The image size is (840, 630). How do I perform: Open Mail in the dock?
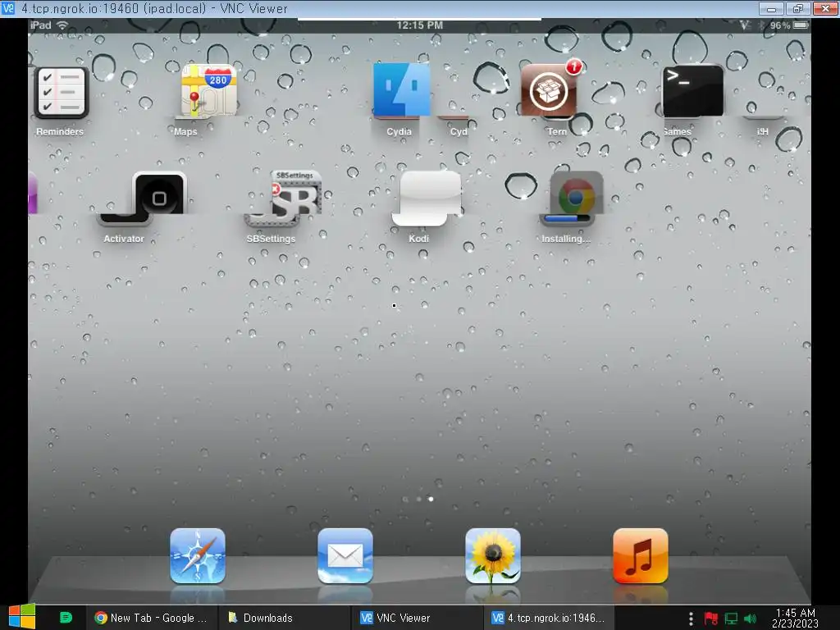coord(345,555)
